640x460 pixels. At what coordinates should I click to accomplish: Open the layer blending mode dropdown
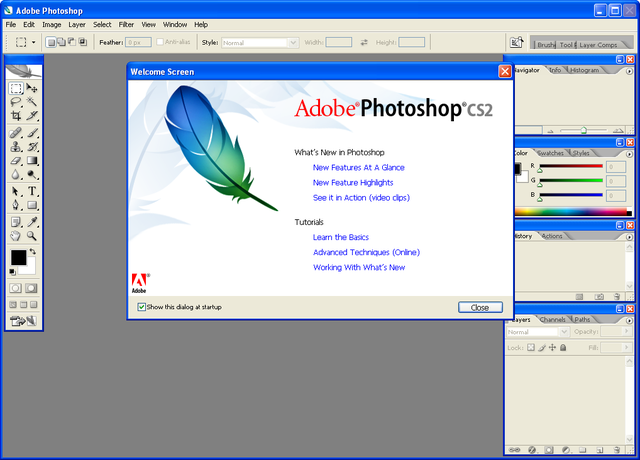pos(564,331)
